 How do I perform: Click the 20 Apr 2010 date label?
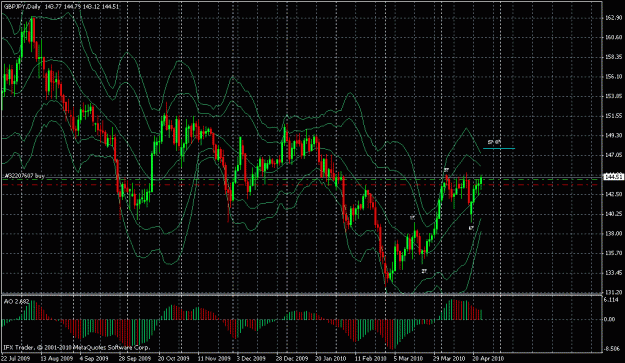pos(488,358)
